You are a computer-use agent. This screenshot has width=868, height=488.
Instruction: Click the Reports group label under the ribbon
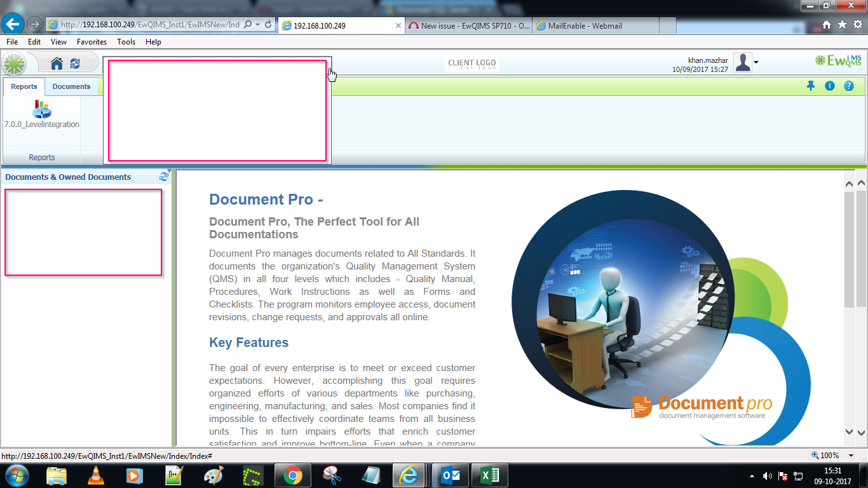point(42,157)
